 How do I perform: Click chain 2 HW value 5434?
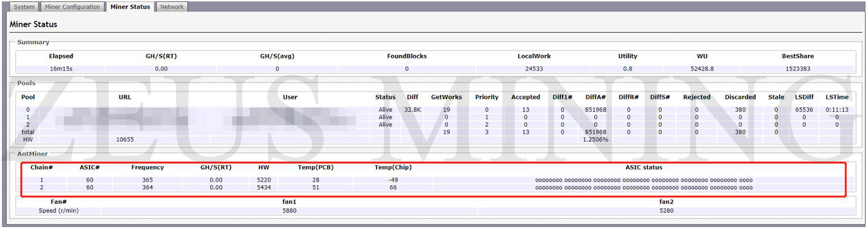[264, 187]
